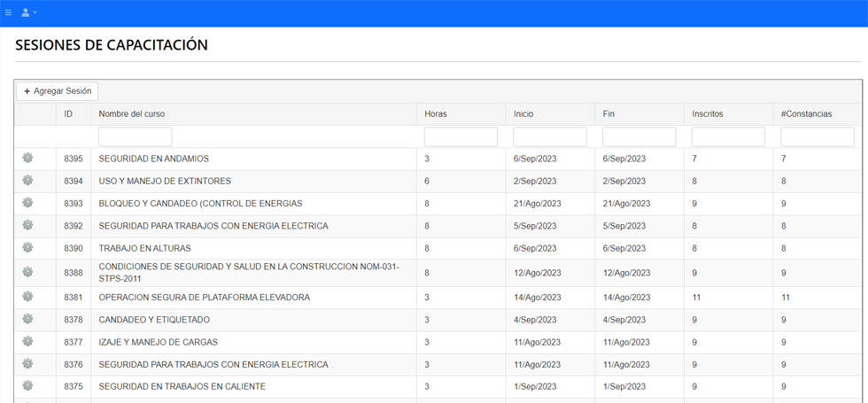Click the Agregar Sesión button
The width and height of the screenshot is (868, 403).
57,91
